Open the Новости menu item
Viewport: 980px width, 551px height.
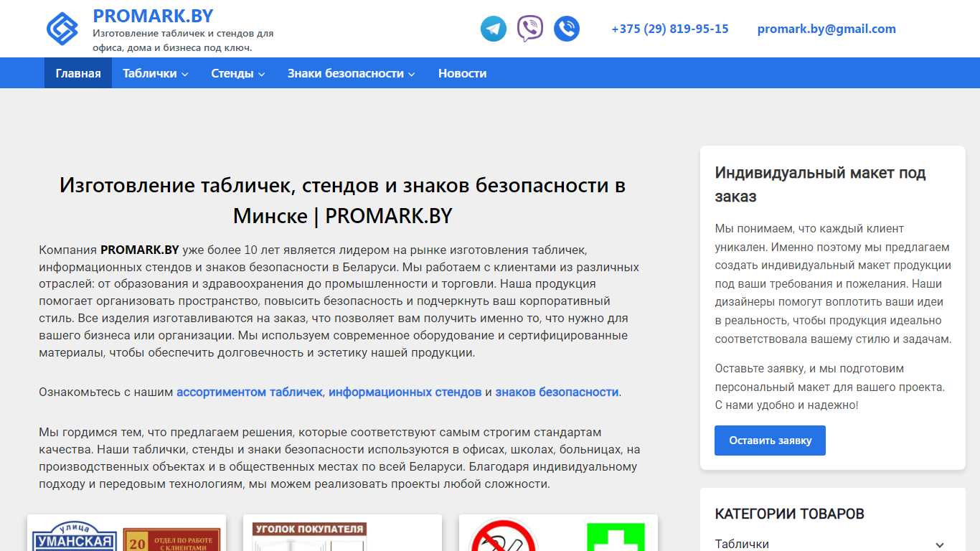coord(462,73)
